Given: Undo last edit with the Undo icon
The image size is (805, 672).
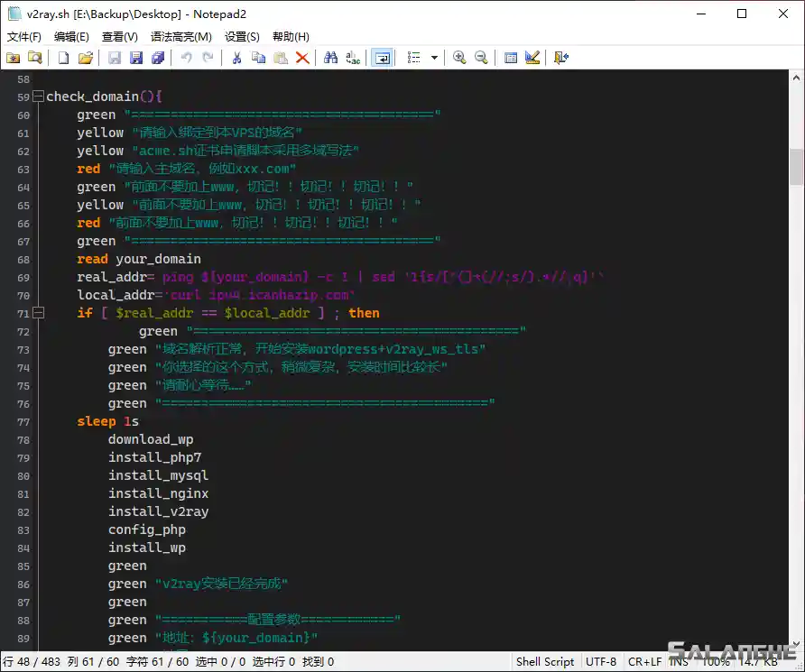Looking at the screenshot, I should point(186,58).
